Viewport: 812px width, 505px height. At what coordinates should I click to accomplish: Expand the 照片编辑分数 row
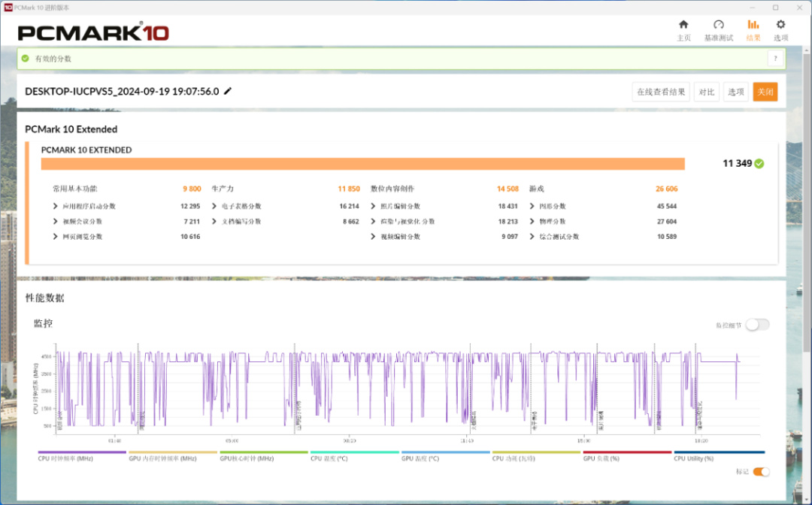tap(373, 206)
